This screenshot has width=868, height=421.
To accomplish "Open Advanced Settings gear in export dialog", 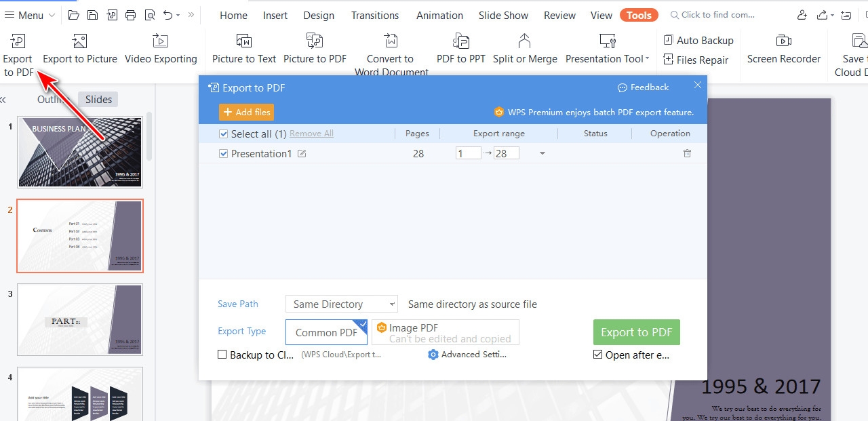I will pos(467,355).
